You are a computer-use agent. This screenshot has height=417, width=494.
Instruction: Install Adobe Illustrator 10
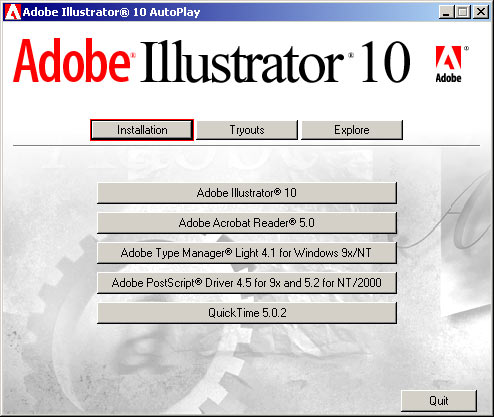tap(247, 193)
